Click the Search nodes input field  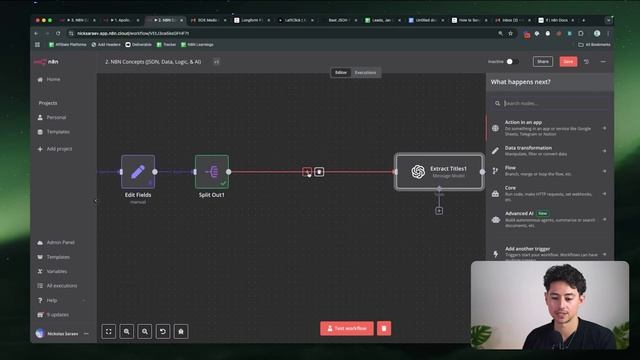pos(550,103)
